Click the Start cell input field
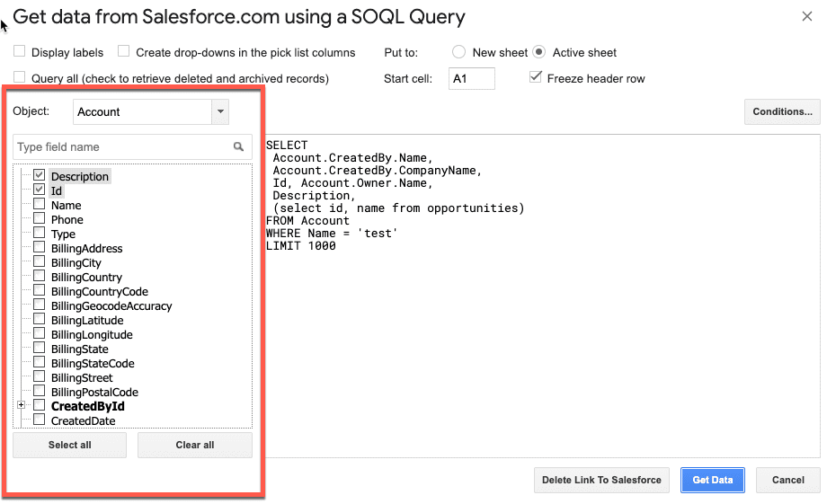 click(x=472, y=79)
